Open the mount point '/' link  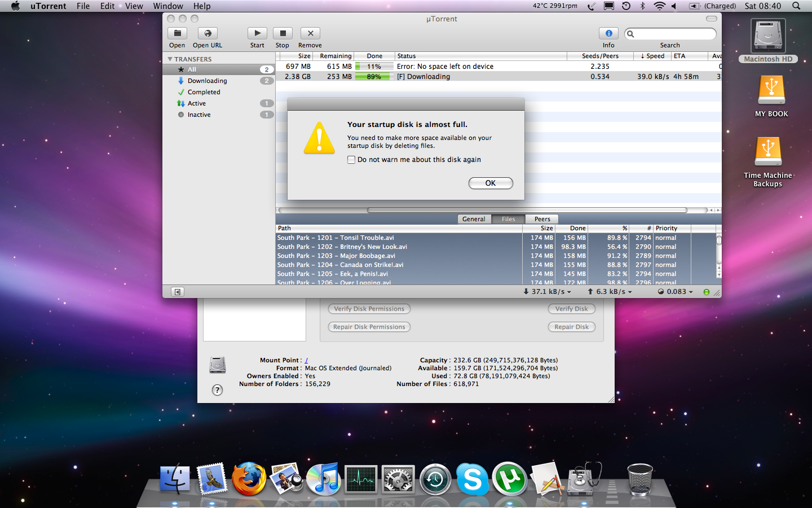[x=306, y=360]
